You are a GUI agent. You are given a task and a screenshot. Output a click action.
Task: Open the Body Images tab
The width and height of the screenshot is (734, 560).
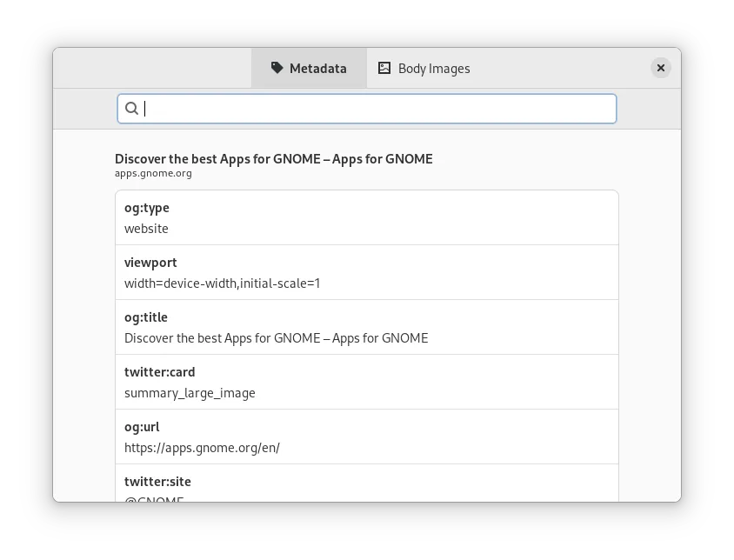coord(433,69)
